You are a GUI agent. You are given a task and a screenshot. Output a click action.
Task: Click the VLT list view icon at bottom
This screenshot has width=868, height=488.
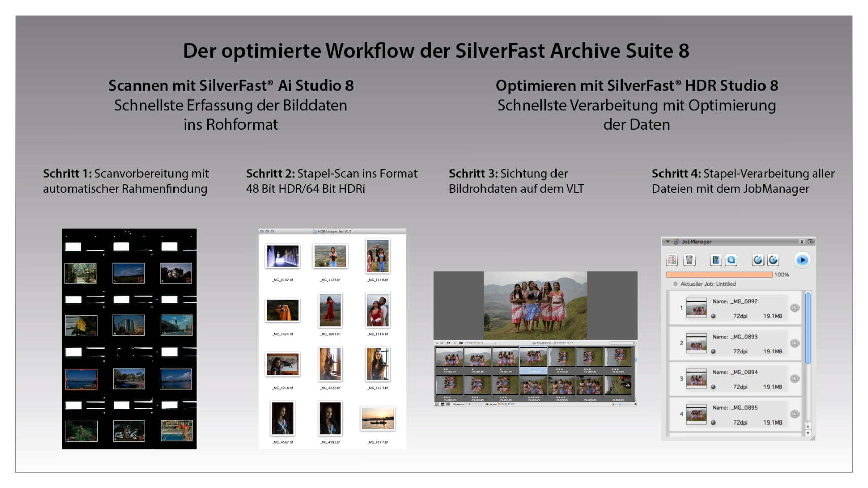coord(437,404)
